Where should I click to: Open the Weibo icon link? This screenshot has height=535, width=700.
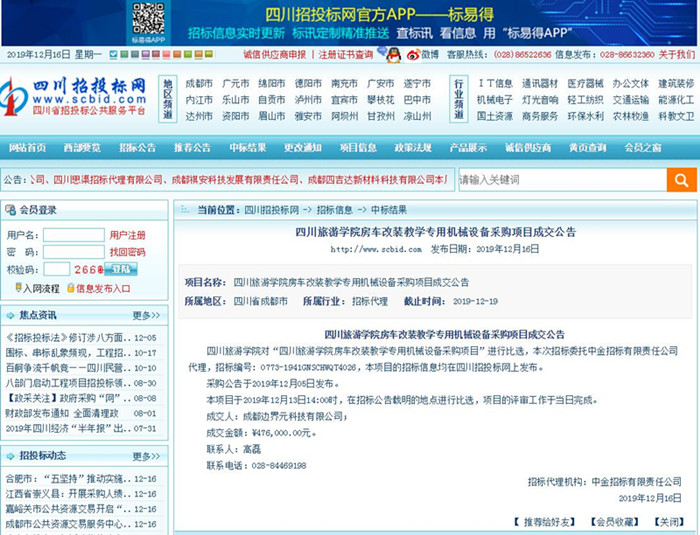tap(413, 55)
